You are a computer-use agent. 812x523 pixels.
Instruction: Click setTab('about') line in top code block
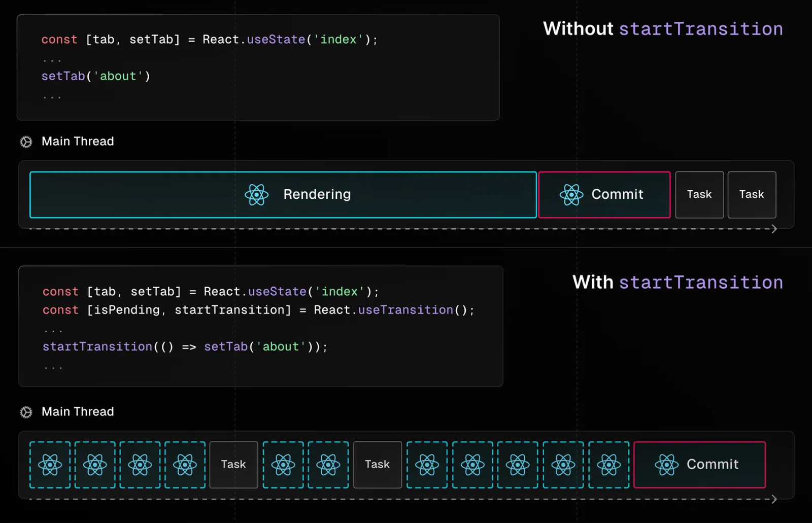(x=96, y=76)
